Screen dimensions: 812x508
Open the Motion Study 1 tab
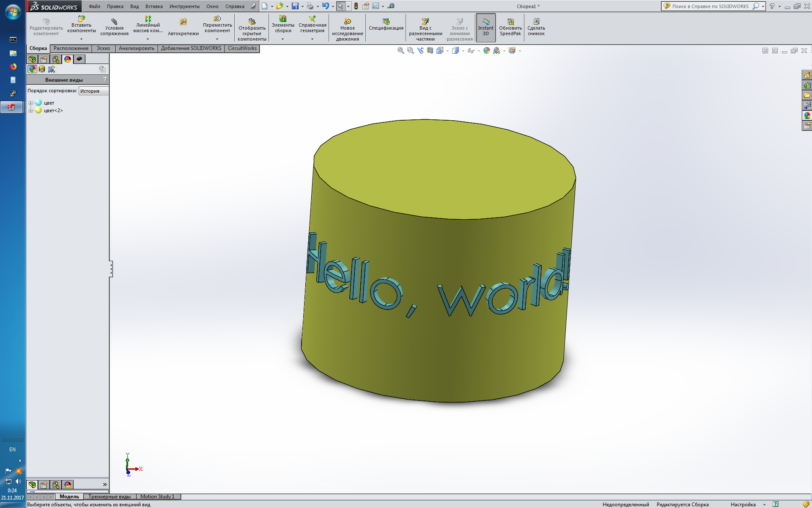pos(157,497)
